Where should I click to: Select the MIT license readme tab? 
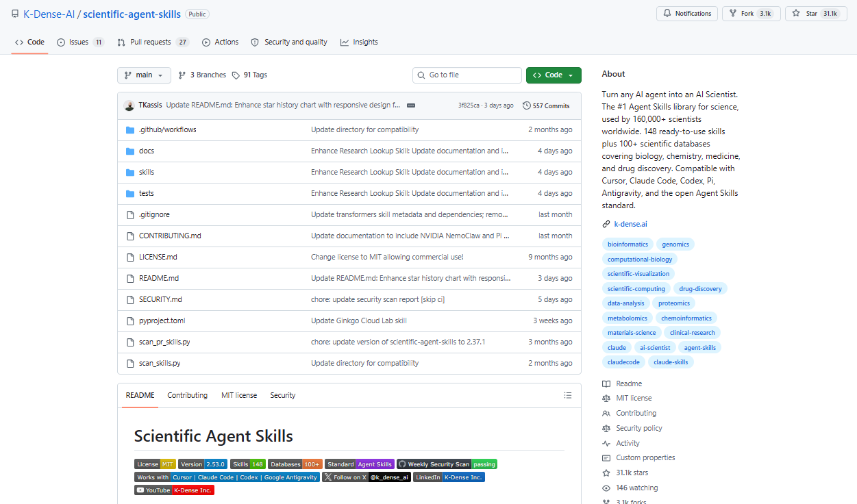[239, 395]
